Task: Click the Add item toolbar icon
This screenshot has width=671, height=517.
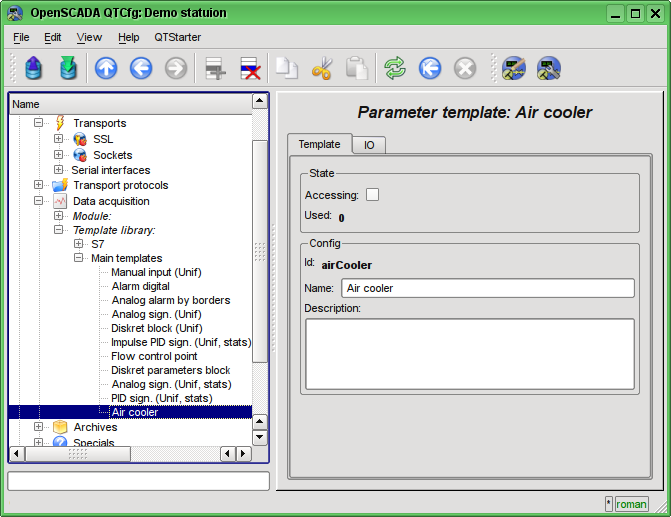Action: 214,68
